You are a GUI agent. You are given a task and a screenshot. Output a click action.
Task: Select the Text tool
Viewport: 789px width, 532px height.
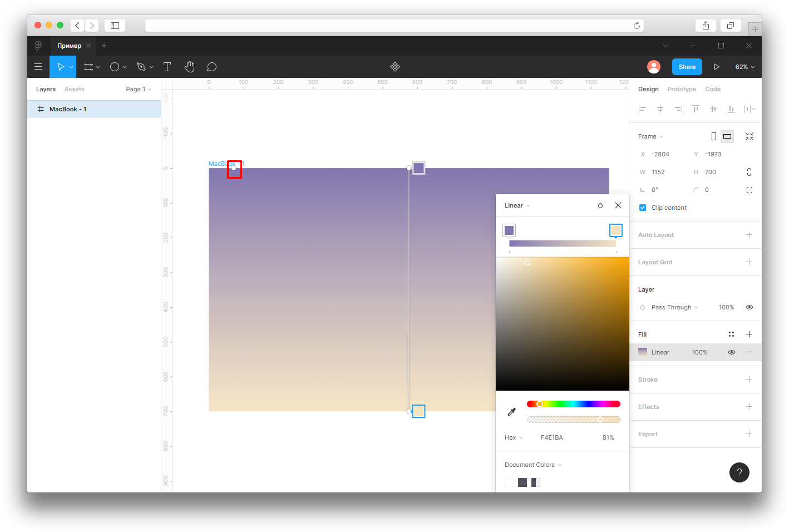167,67
